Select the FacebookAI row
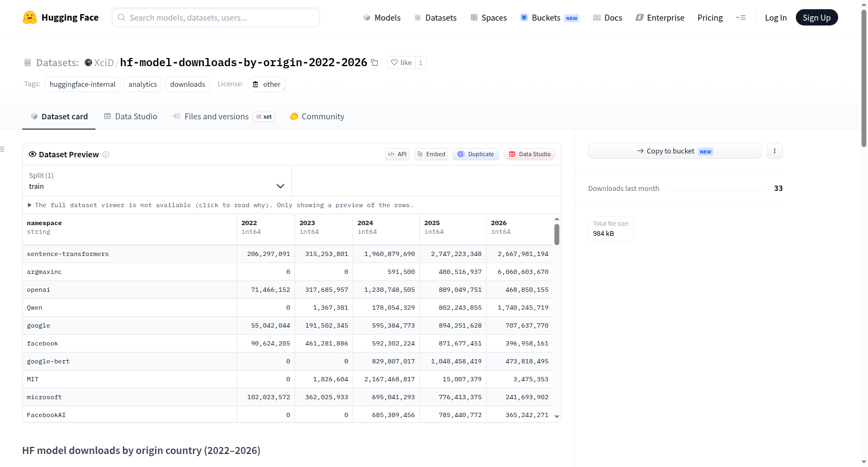This screenshot has height=467, width=868. 288,414
